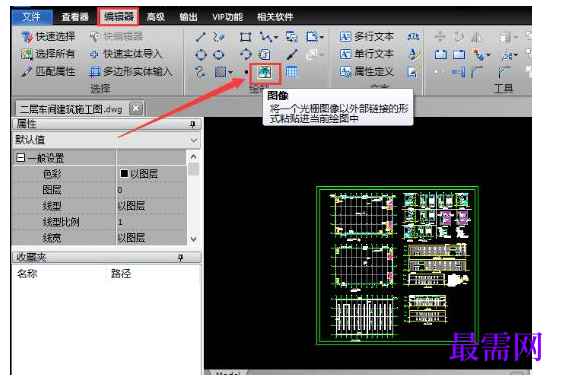Click the drawing sheet in the canvas
This screenshot has height=378, width=561.
tap(397, 266)
